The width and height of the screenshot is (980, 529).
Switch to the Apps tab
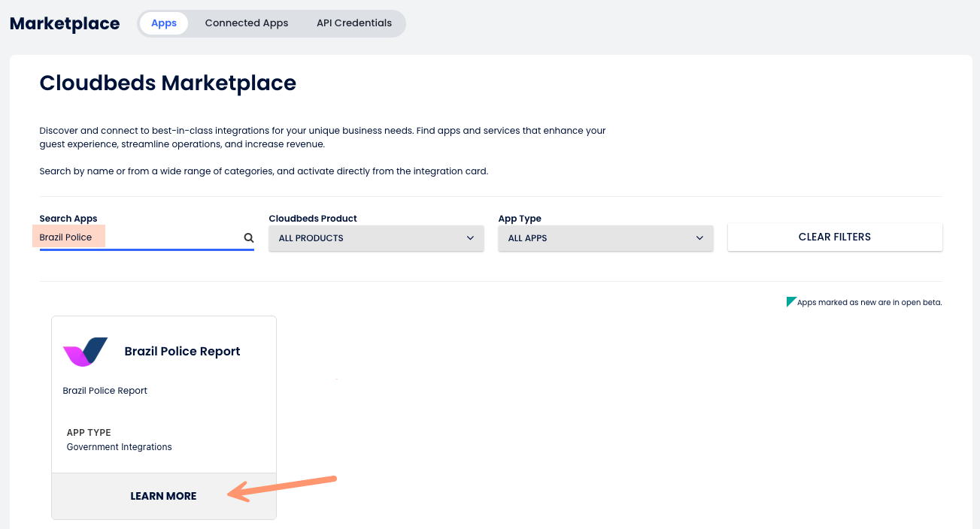[x=164, y=23]
